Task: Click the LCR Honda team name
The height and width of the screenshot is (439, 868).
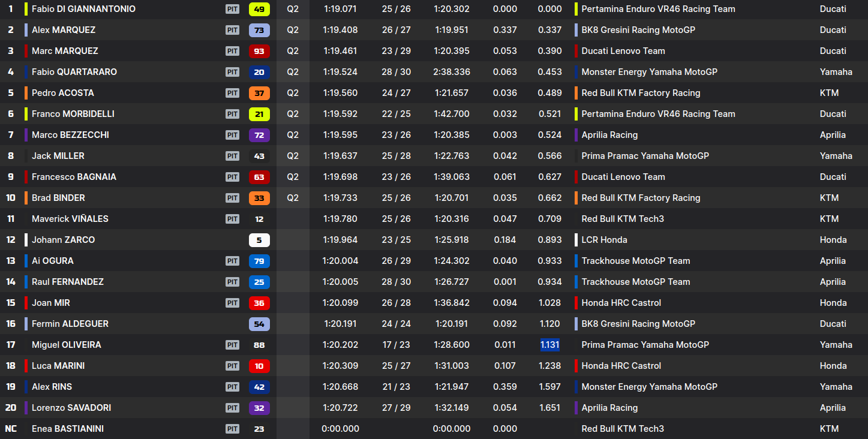Action: 604,240
